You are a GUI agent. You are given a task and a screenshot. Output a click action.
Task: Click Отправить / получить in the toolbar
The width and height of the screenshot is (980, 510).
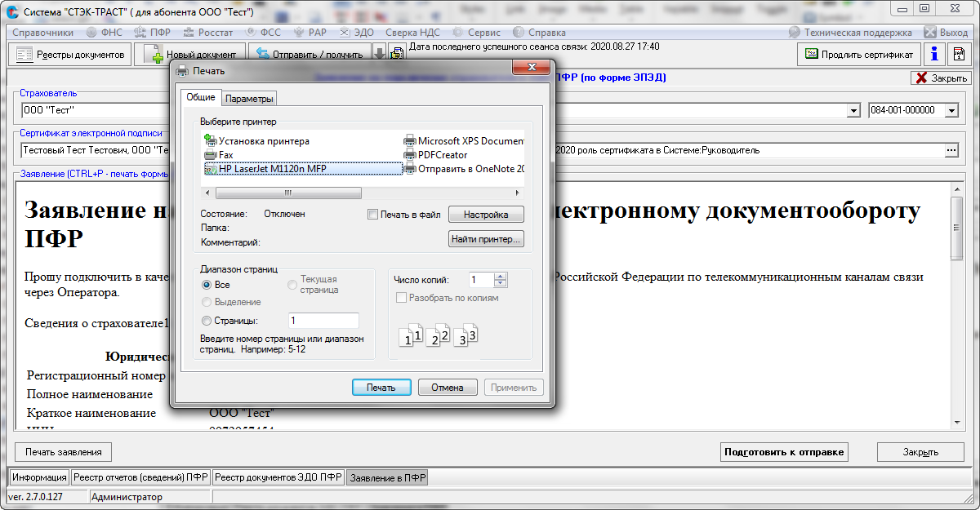point(310,54)
